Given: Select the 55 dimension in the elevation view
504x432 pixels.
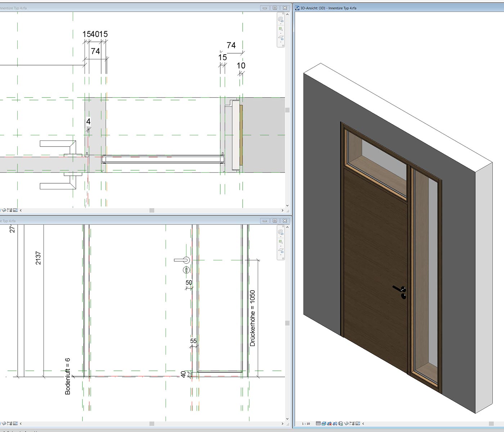Looking at the screenshot, I should tap(193, 341).
